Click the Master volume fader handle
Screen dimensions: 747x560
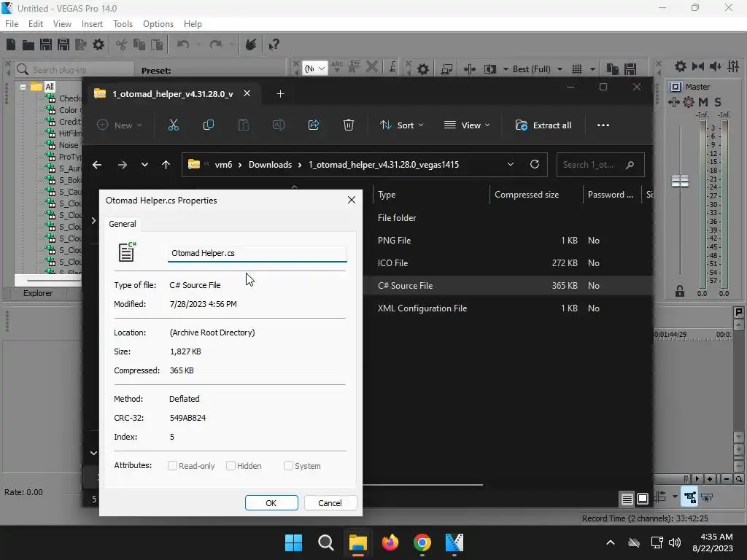coord(680,181)
